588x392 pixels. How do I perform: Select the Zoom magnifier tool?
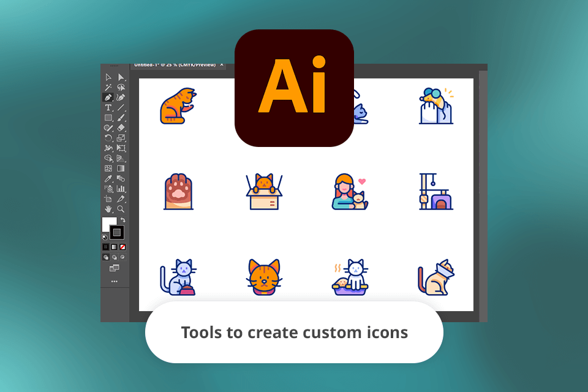pyautogui.click(x=121, y=209)
